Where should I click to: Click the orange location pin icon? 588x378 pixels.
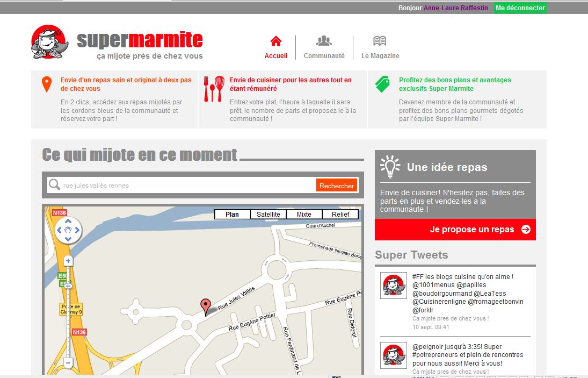(47, 84)
